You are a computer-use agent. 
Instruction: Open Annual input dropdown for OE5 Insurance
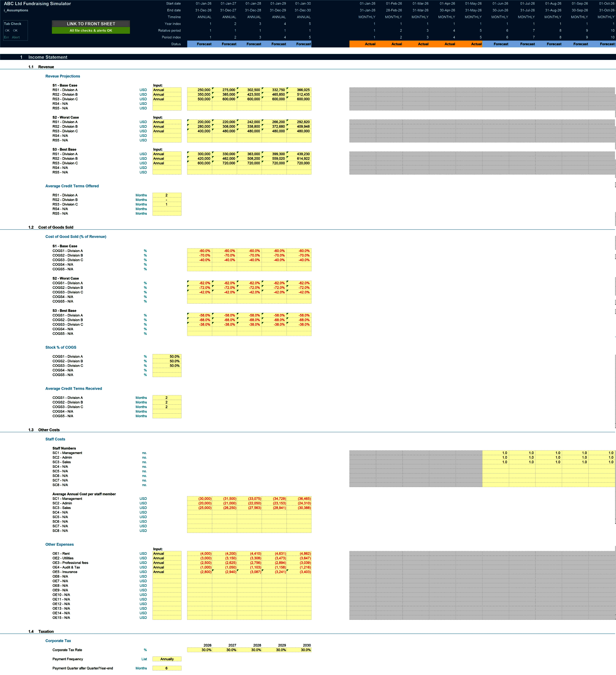tap(167, 572)
